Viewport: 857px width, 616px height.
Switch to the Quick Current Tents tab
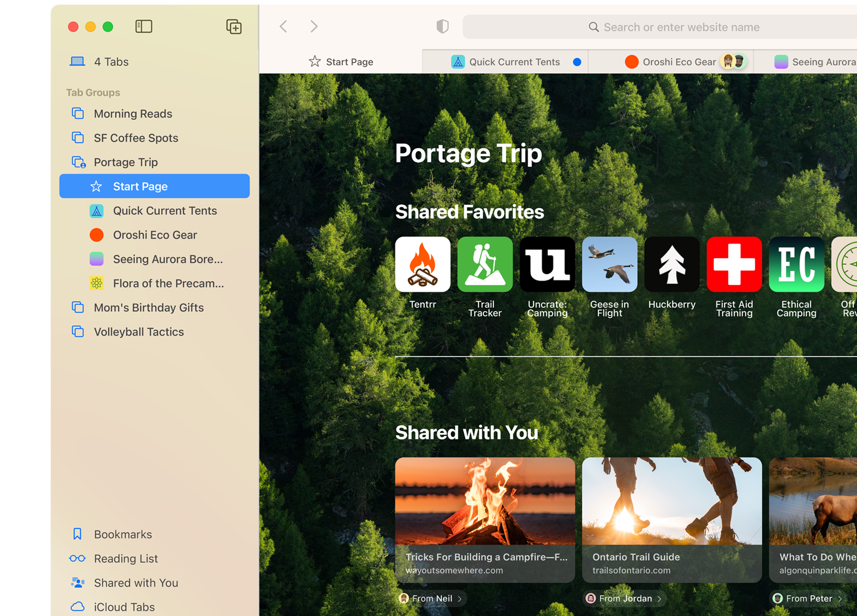514,62
